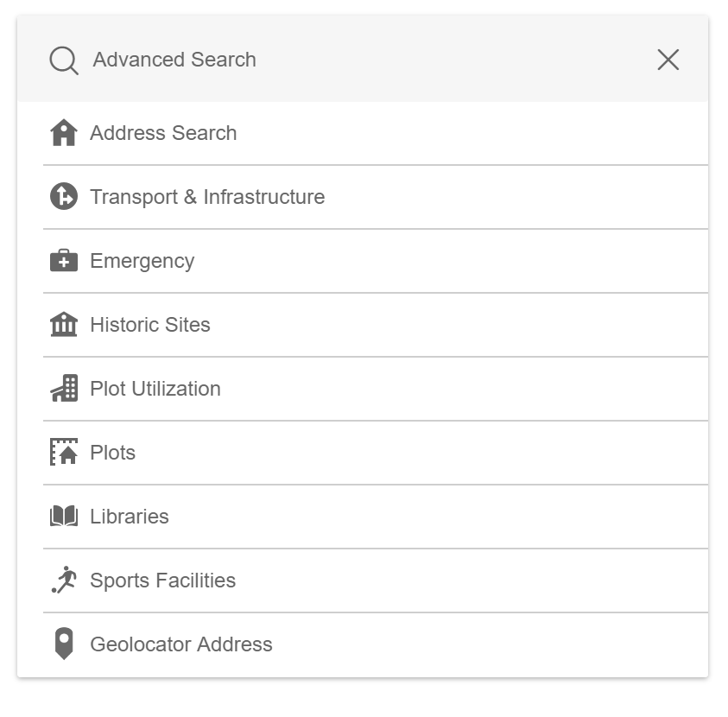Select the Sports Facilities runner icon
The height and width of the screenshot is (717, 728).
click(64, 581)
